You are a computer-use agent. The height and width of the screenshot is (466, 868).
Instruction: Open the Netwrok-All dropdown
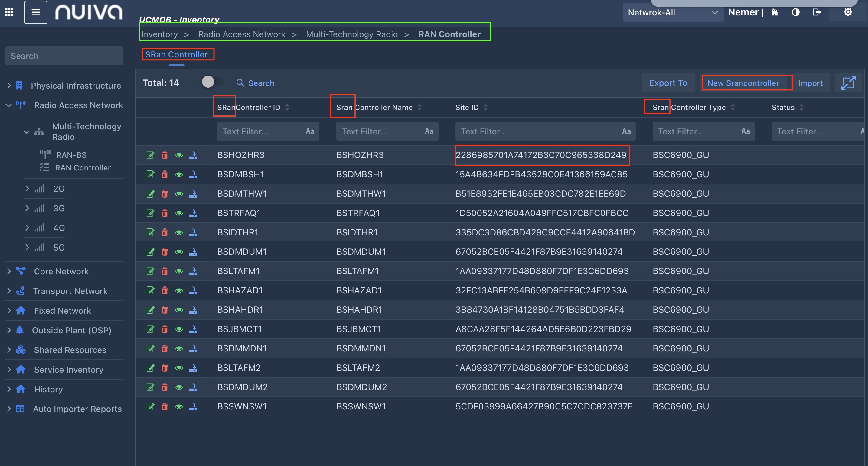coord(673,13)
